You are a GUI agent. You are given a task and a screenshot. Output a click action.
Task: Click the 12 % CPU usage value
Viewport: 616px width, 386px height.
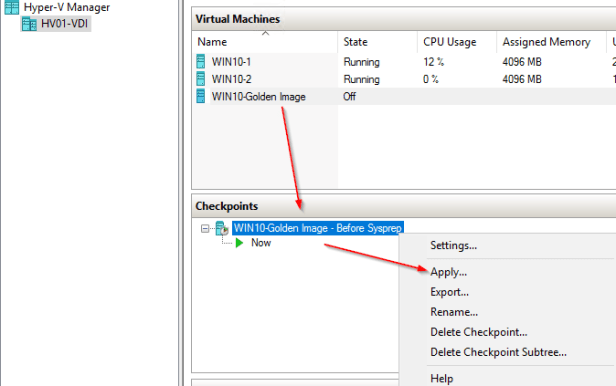coord(433,62)
